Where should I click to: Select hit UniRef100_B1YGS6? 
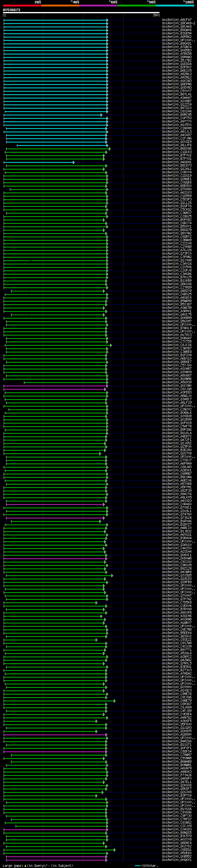pyautogui.click(x=177, y=809)
